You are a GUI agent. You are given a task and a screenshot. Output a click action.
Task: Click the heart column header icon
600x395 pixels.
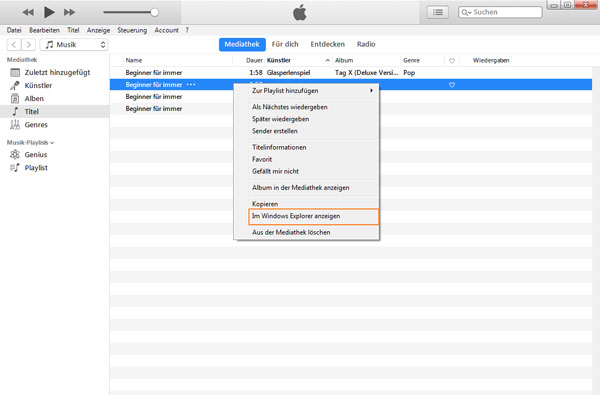click(x=452, y=60)
